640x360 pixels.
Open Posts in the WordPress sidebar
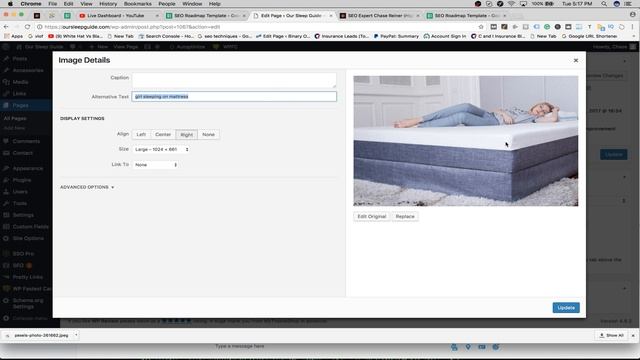click(20, 59)
